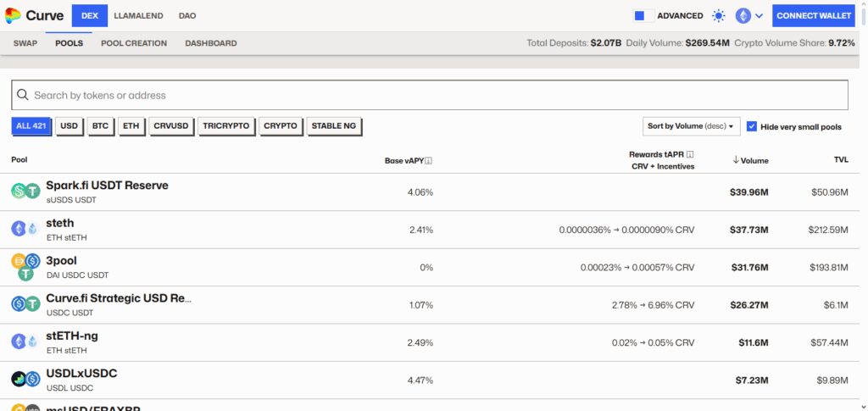
Task: Toggle the Advanced mode switch
Action: tap(643, 16)
